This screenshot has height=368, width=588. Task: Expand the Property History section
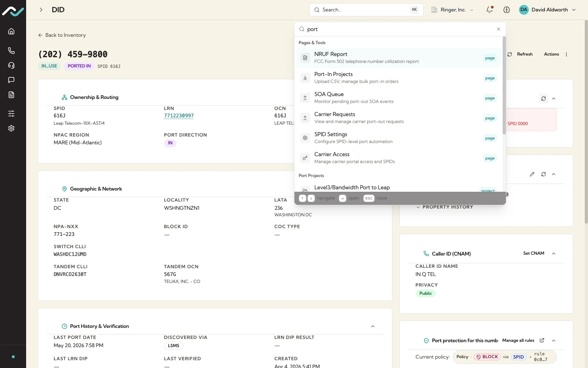[x=444, y=207]
